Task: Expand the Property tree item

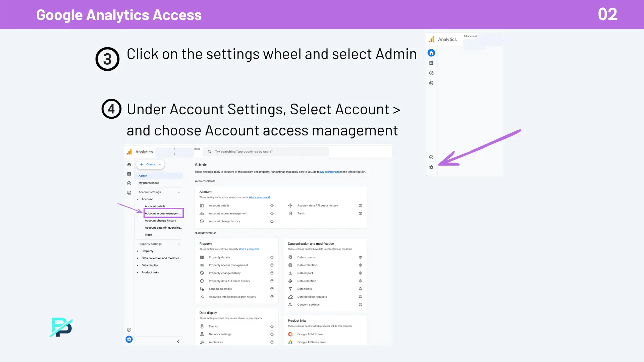Action: (138, 251)
